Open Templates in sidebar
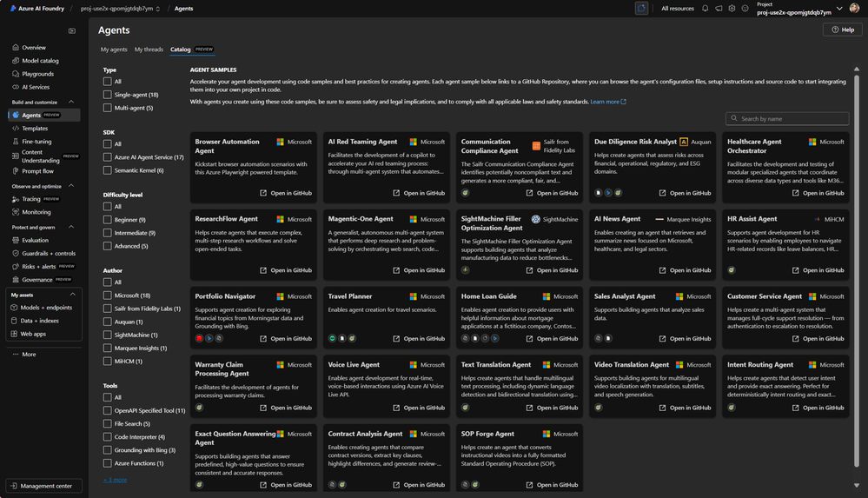 [x=35, y=129]
